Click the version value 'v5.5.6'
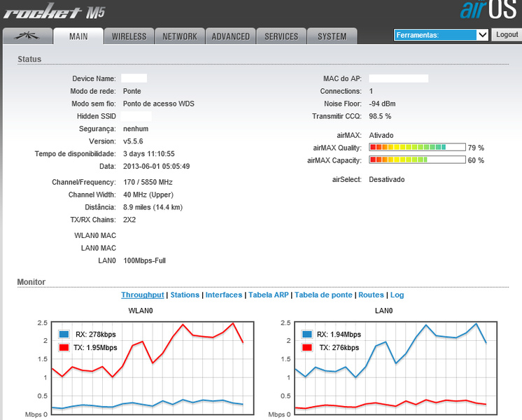522x420 pixels. point(133,141)
